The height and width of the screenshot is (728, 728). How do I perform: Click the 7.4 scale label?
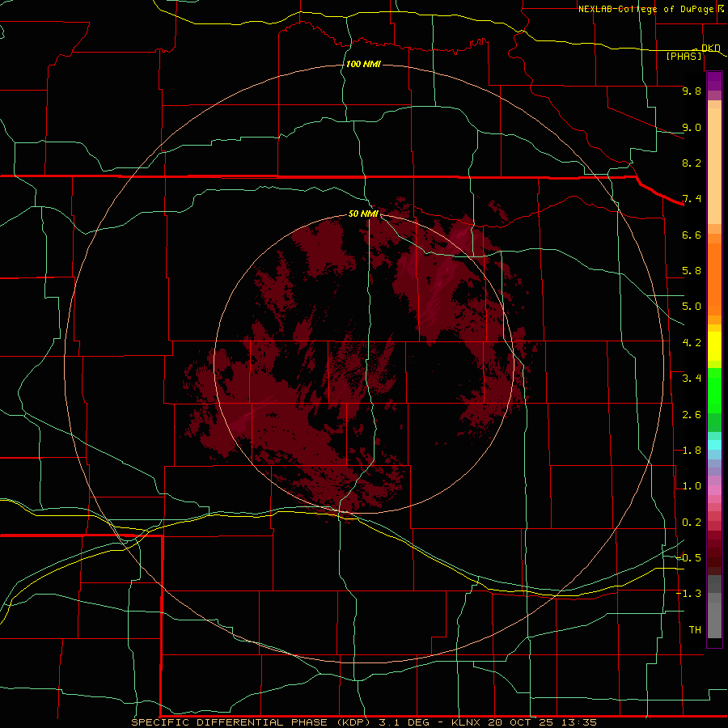click(x=692, y=199)
